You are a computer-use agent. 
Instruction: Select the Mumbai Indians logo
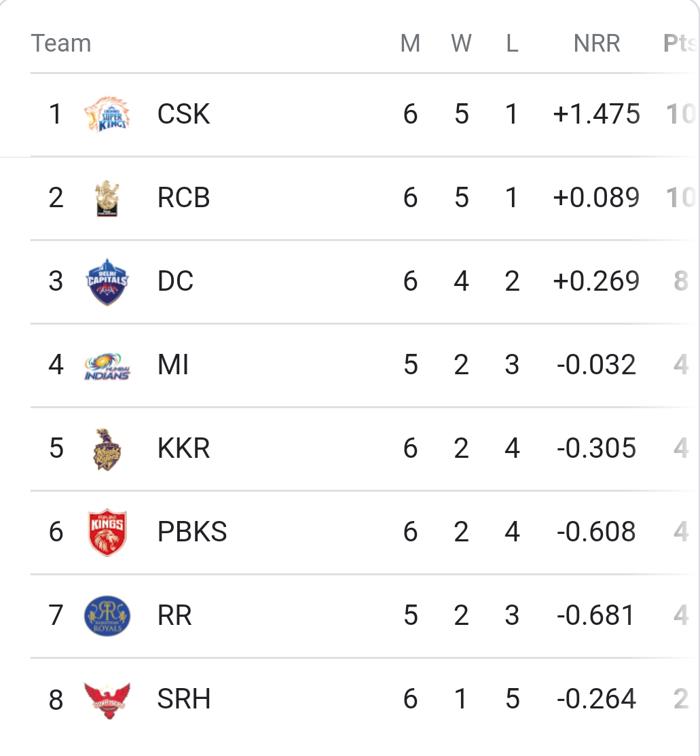(x=107, y=366)
